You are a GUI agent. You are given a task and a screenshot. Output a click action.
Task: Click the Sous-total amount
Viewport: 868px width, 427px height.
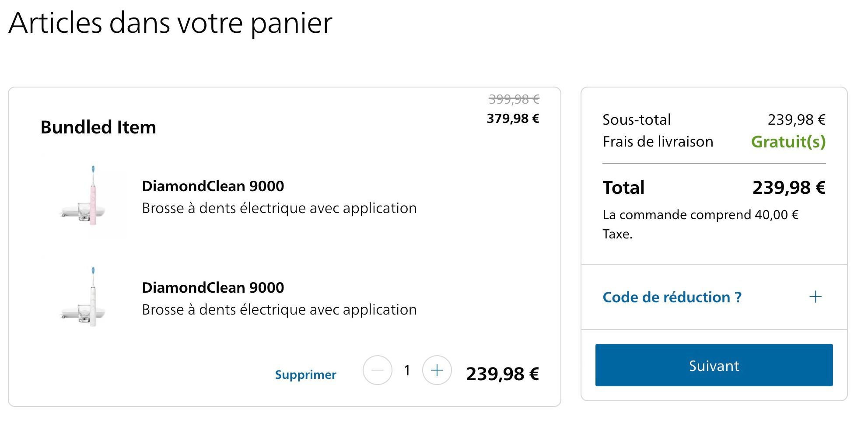(x=797, y=119)
